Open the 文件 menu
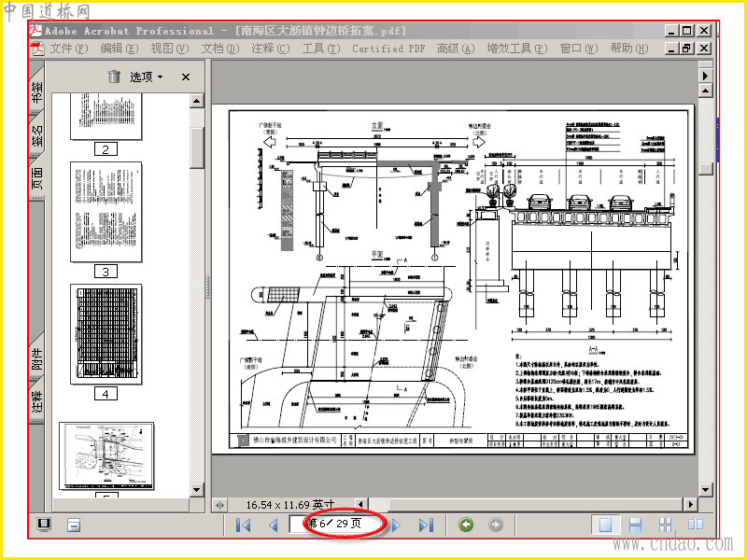The width and height of the screenshot is (747, 560). click(x=68, y=49)
